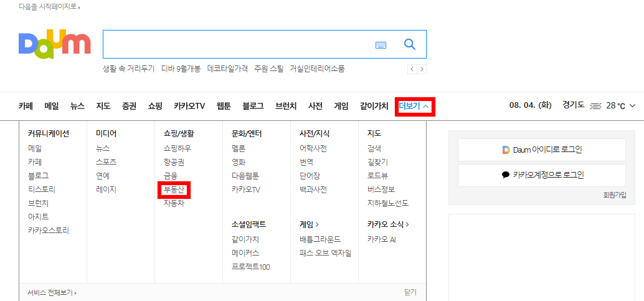
Task: Open 연예 under 미디어
Action: click(103, 176)
